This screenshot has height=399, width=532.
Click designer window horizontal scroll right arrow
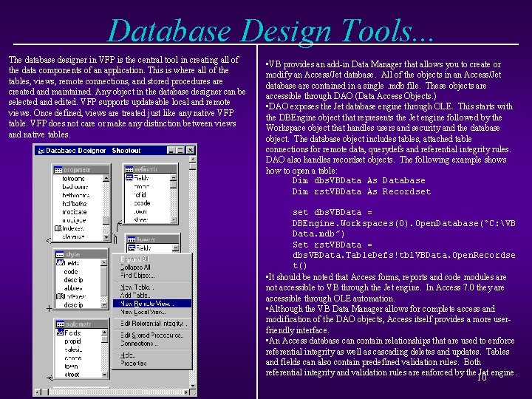(186, 392)
